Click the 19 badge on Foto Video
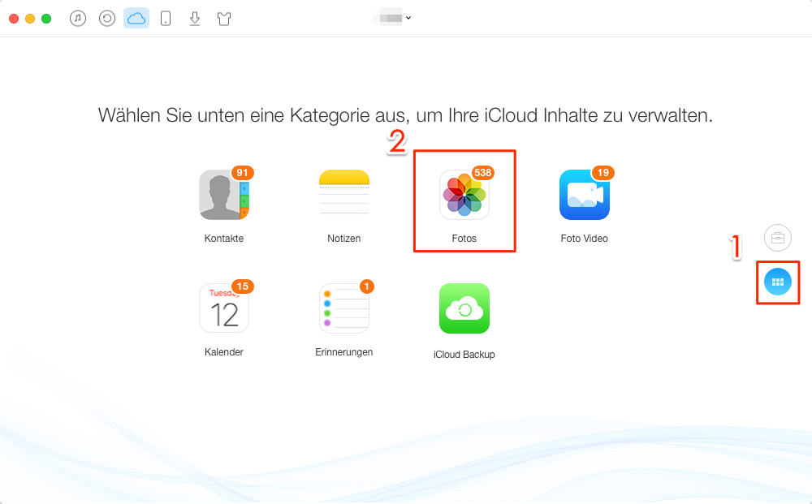This screenshot has height=504, width=812. pos(603,173)
